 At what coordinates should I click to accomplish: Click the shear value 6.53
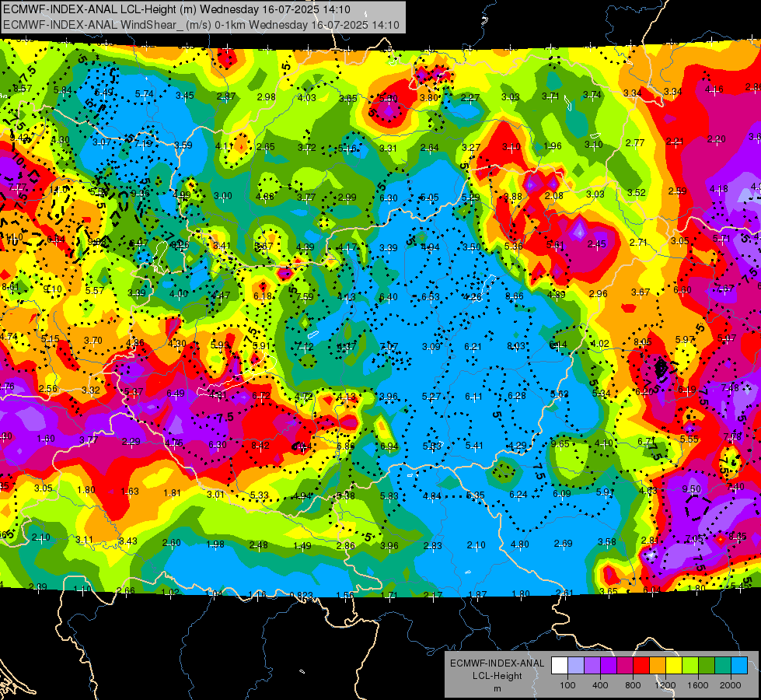(430, 296)
